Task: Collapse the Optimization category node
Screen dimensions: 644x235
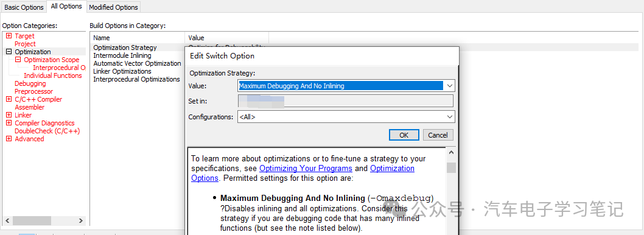Action: [x=9, y=52]
